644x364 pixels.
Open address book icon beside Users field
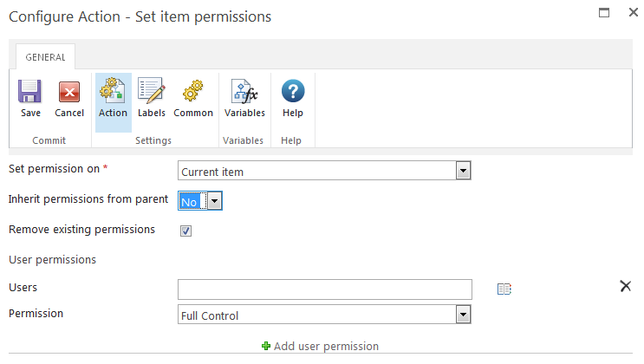click(x=504, y=289)
